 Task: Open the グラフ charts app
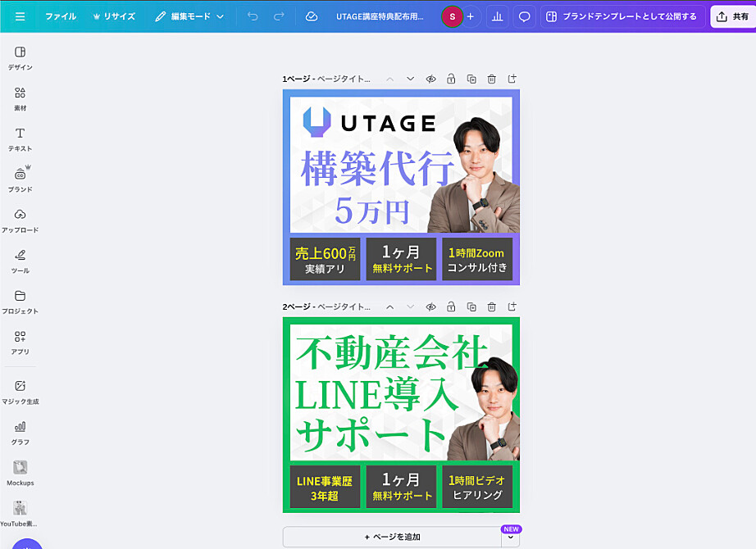click(20, 433)
